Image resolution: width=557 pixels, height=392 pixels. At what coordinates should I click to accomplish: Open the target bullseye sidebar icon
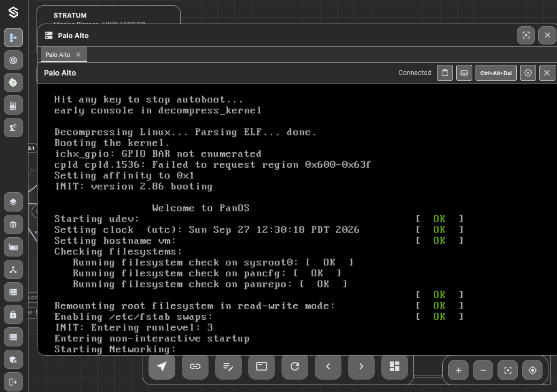pyautogui.click(x=13, y=60)
